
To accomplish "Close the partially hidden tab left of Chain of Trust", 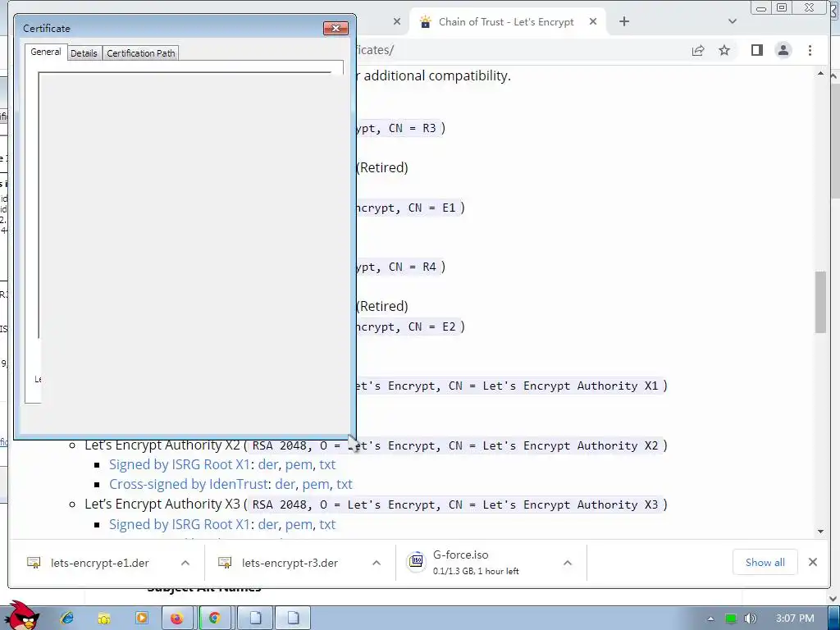I will 397,21.
